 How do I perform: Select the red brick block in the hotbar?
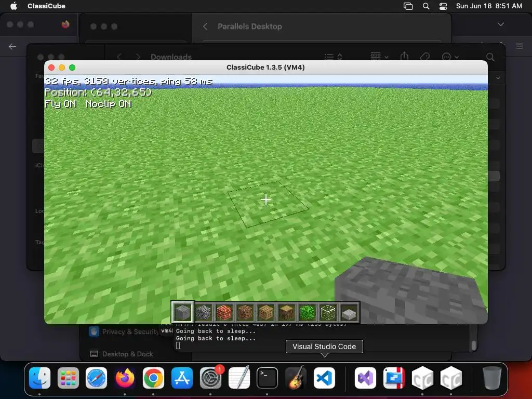[224, 312]
